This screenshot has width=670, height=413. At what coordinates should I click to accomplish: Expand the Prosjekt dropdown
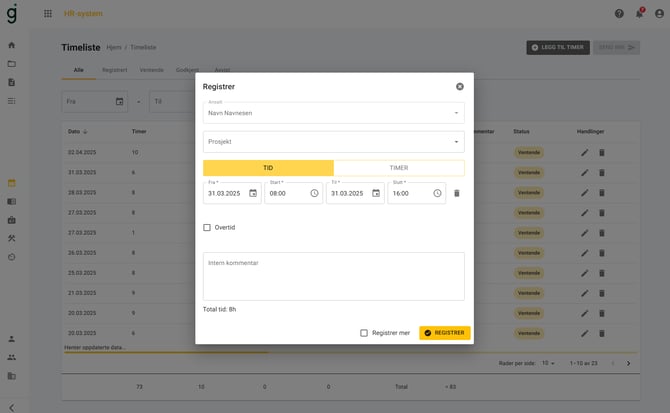456,142
